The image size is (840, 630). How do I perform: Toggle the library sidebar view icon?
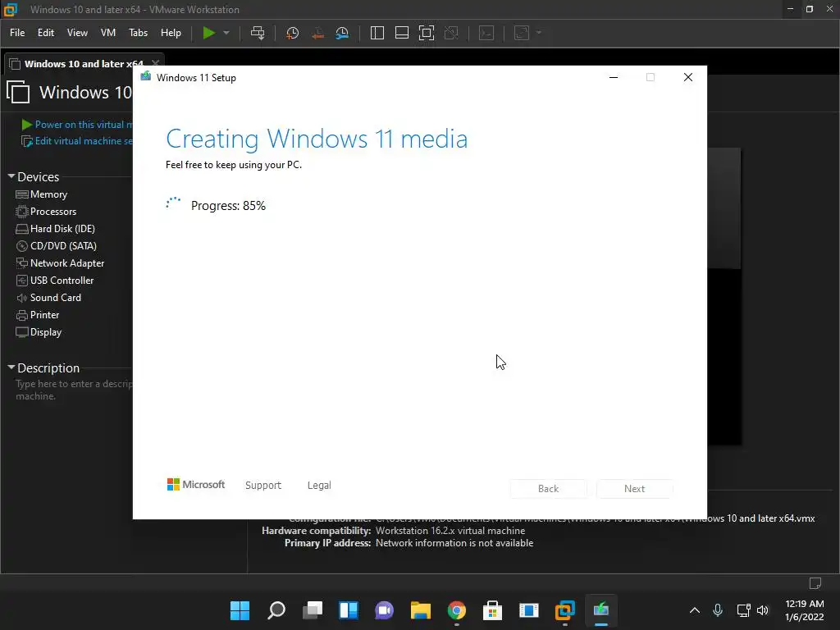point(377,33)
